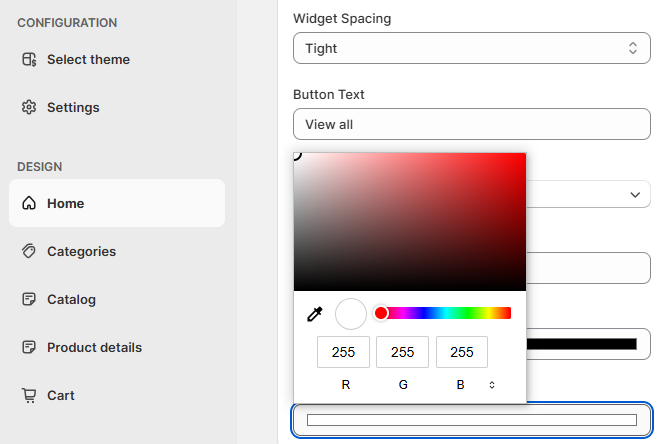Screen dimensions: 661x444
Task: Click the Widget Spacing label
Action: pos(342,19)
